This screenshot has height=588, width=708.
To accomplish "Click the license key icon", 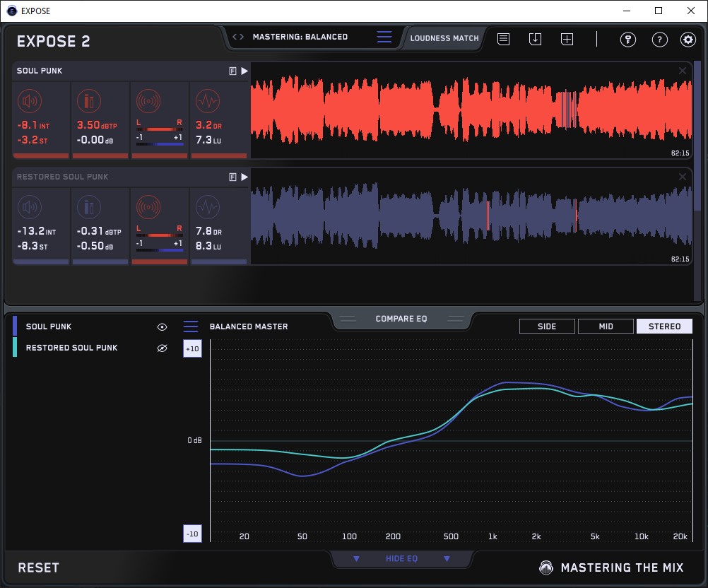I will 628,40.
